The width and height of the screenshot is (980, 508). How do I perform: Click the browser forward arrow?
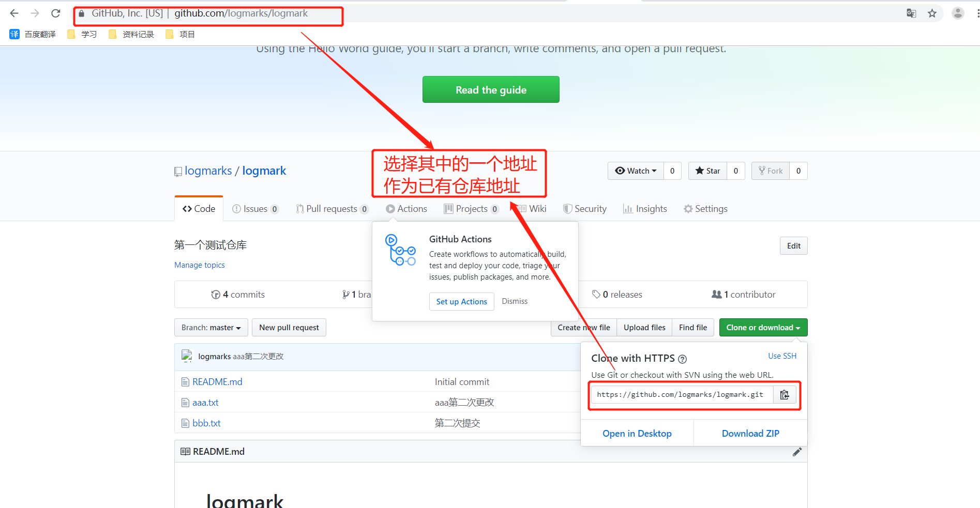coord(35,13)
